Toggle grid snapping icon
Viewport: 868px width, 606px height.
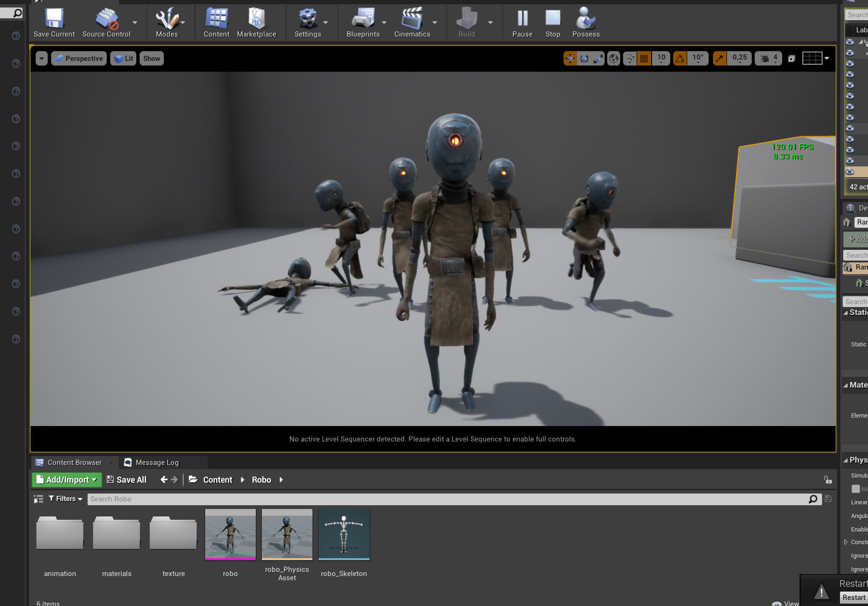644,59
